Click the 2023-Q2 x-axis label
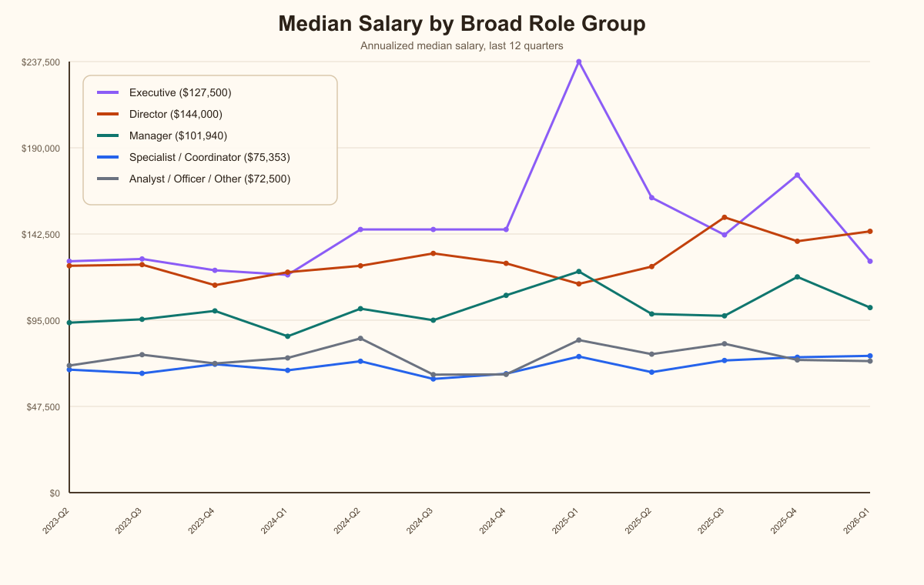The image size is (924, 585). (x=57, y=522)
